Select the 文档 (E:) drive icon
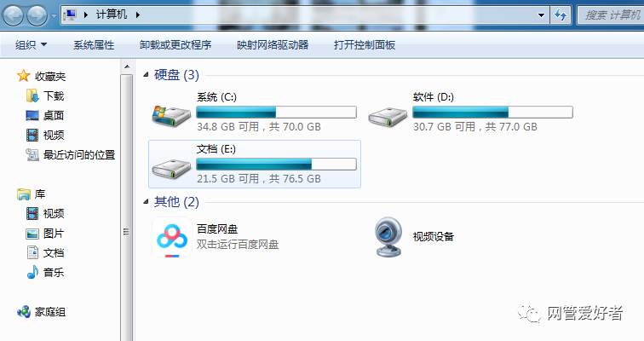The height and width of the screenshot is (341, 644). point(171,168)
